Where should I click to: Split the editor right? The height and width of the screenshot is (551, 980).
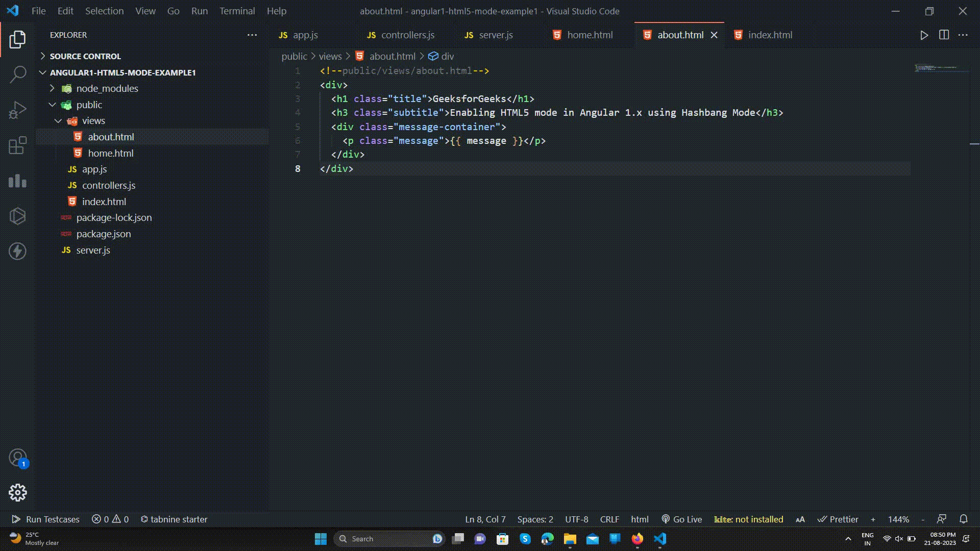point(944,35)
